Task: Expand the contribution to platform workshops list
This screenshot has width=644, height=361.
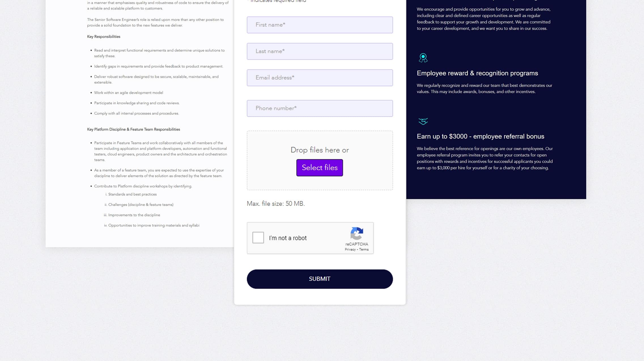Action: 143,186
